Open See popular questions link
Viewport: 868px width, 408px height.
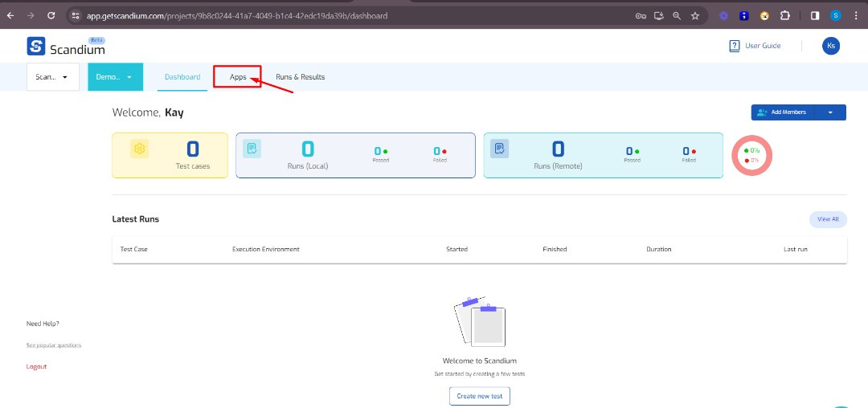point(54,345)
